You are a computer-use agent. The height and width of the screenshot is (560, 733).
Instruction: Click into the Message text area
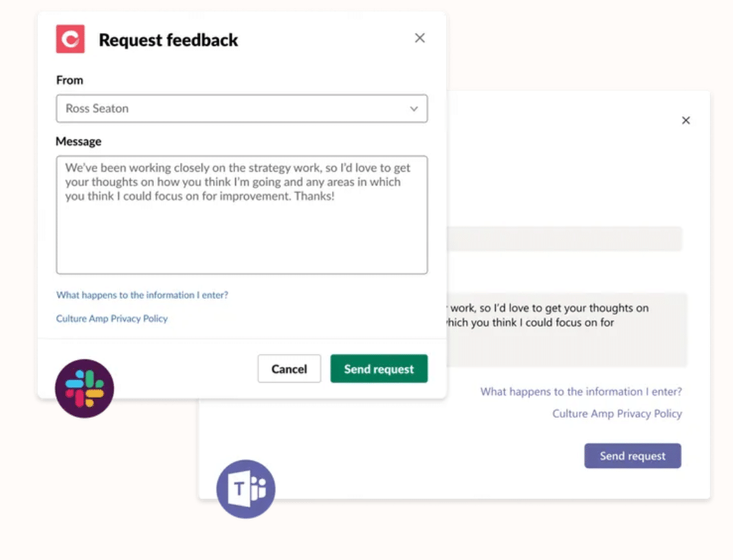(241, 215)
